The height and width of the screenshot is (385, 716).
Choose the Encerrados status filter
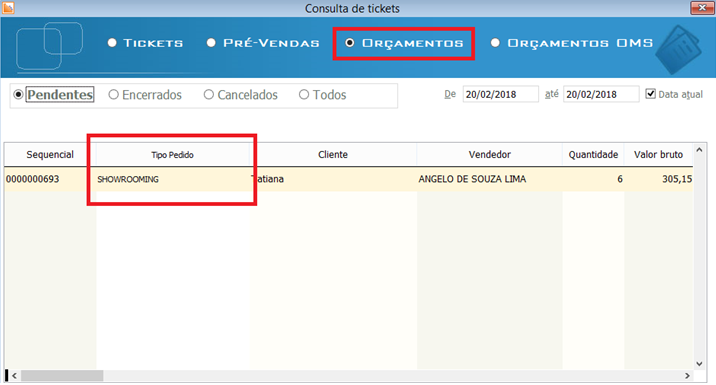[x=145, y=95]
